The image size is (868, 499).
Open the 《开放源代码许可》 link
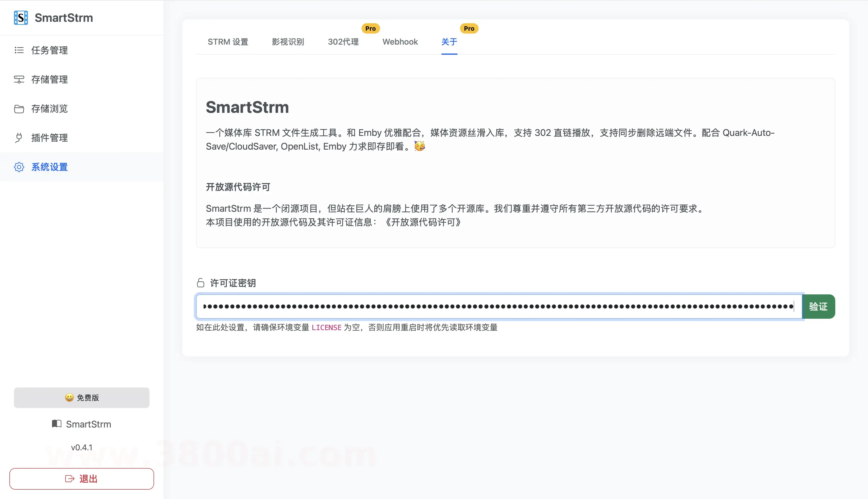423,222
